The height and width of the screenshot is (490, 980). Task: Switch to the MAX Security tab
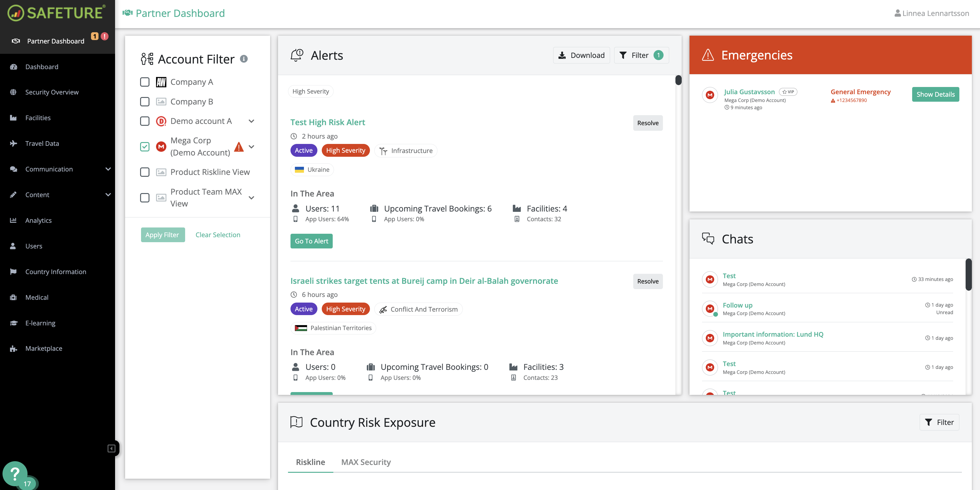click(366, 462)
